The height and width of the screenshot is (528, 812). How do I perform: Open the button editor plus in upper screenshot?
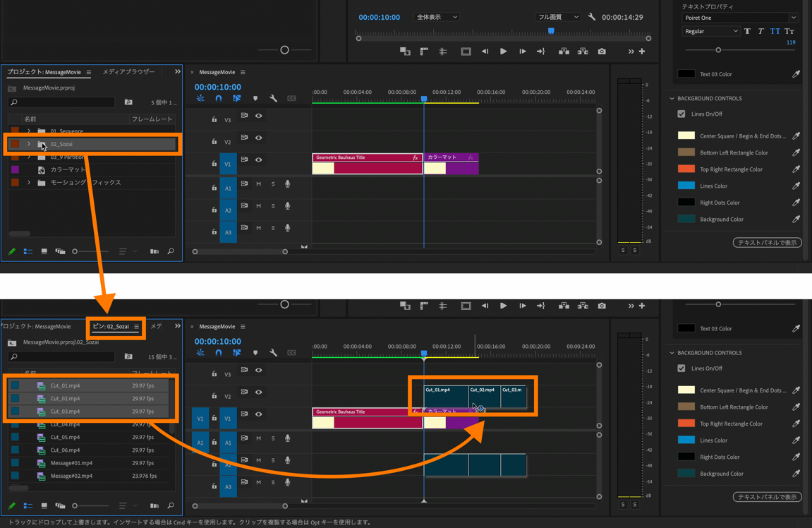click(642, 52)
